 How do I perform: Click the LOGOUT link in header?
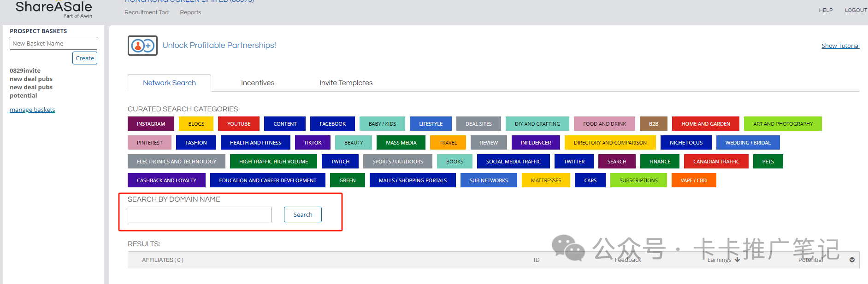click(855, 10)
